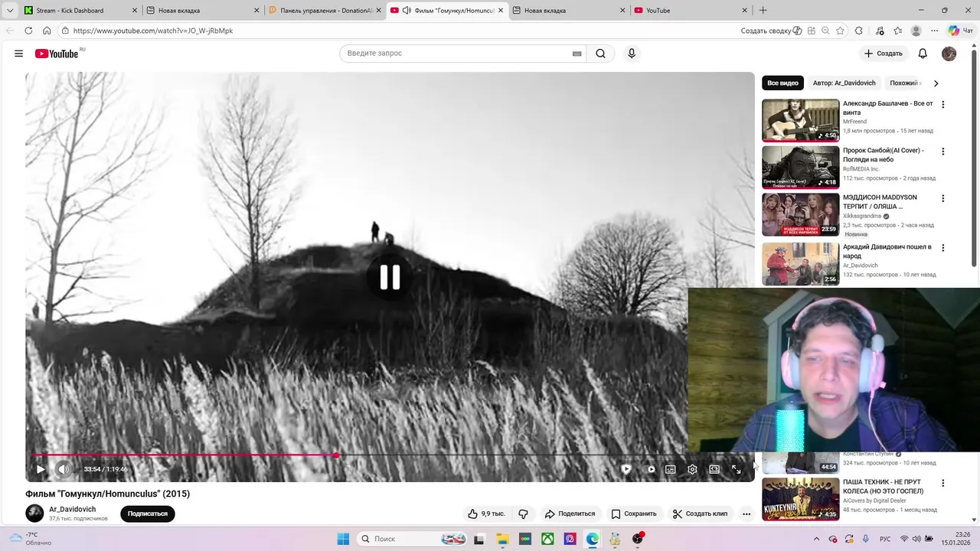Image resolution: width=980 pixels, height=551 pixels.
Task: Select the Похожий filter chip
Action: click(904, 83)
